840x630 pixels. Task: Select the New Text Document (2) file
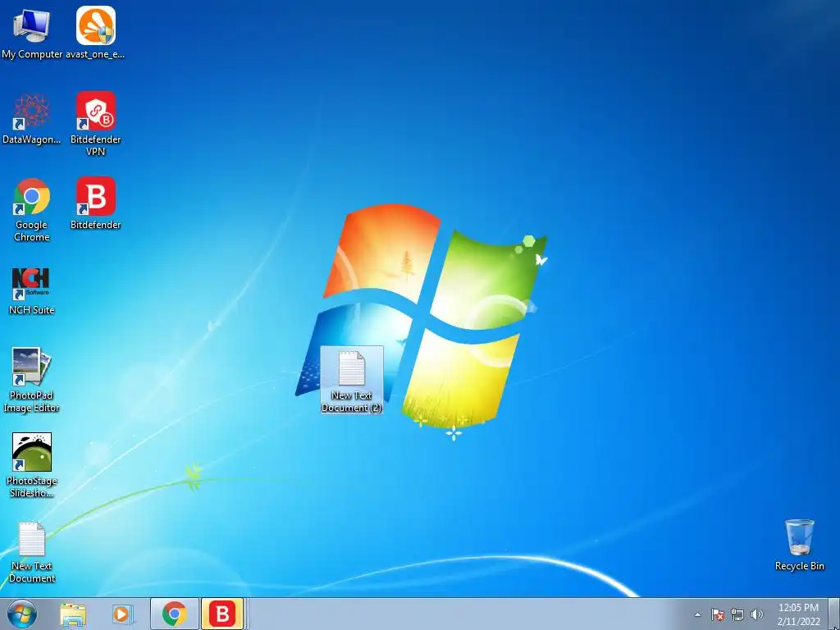[x=352, y=379]
